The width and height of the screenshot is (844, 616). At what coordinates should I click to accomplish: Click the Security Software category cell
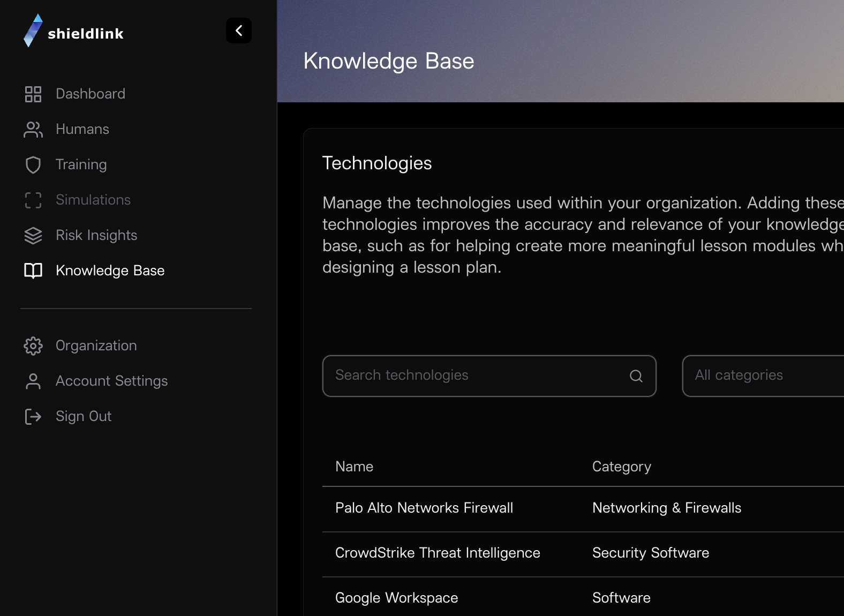point(651,553)
